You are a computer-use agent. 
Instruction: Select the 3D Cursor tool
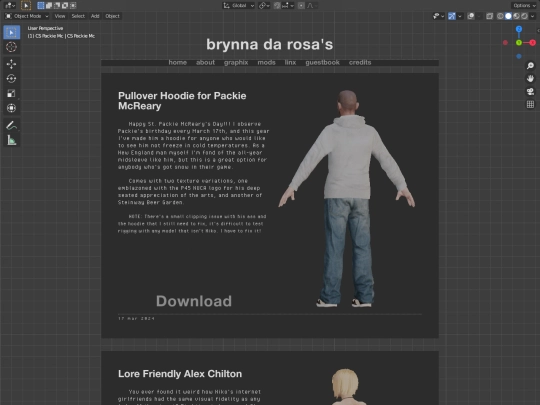click(11, 47)
